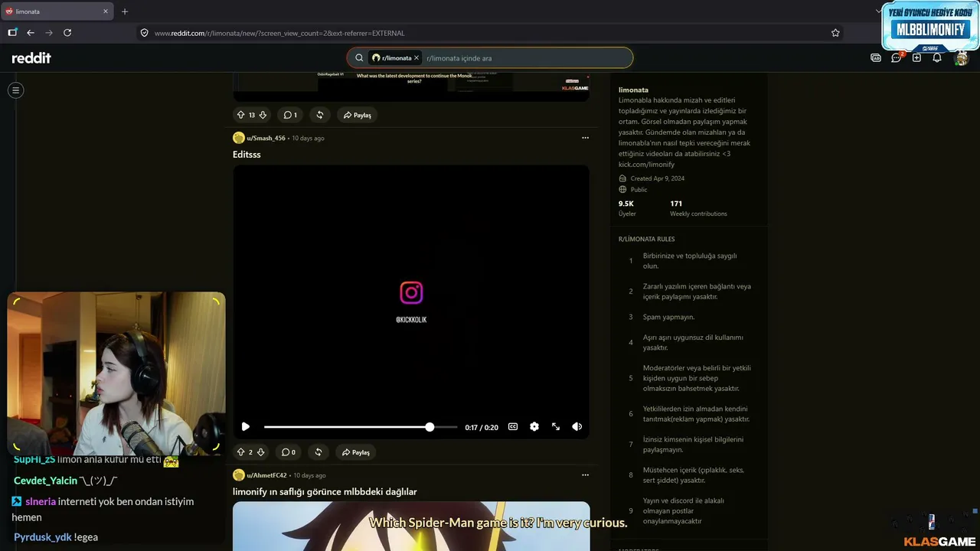Open the browser tab list dropdown
Viewport: 980px width, 551px height.
click(878, 11)
